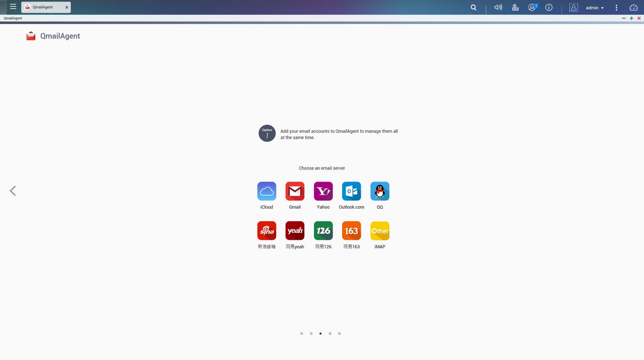This screenshot has width=644, height=360.
Task: Expand the admin user dropdown
Action: tap(595, 8)
